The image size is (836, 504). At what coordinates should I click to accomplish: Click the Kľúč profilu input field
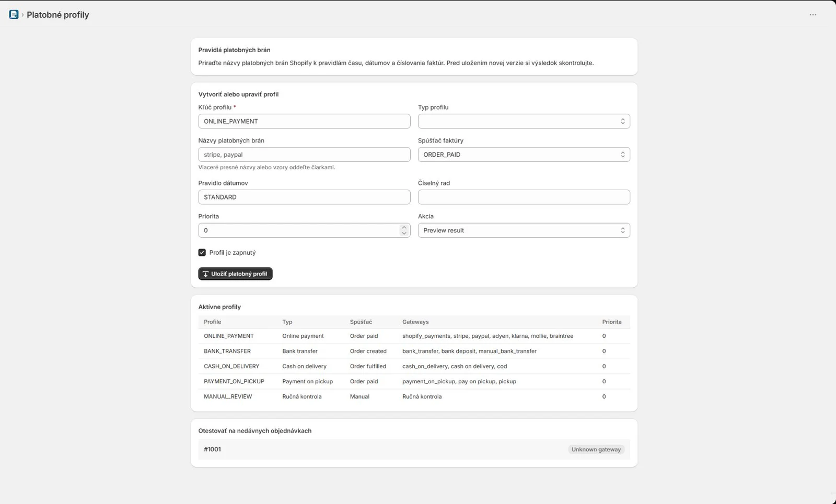click(304, 121)
